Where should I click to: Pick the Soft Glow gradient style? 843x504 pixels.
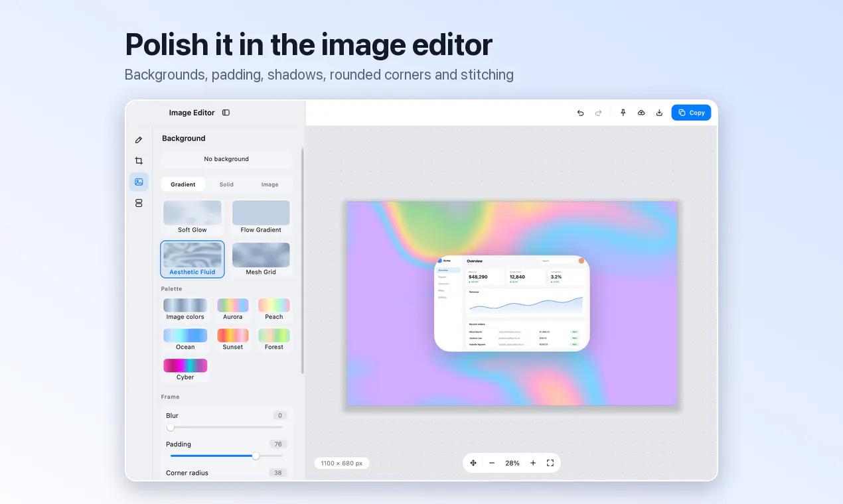tap(192, 217)
